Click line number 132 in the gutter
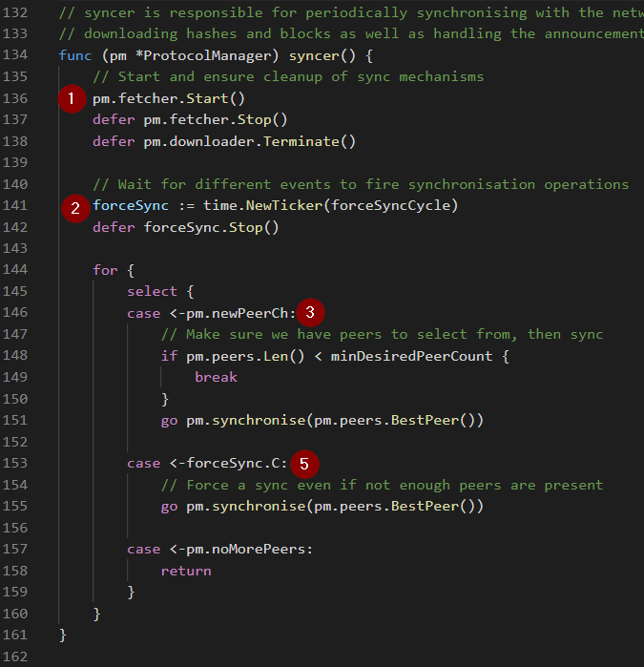This screenshot has width=644, height=667. (x=15, y=12)
